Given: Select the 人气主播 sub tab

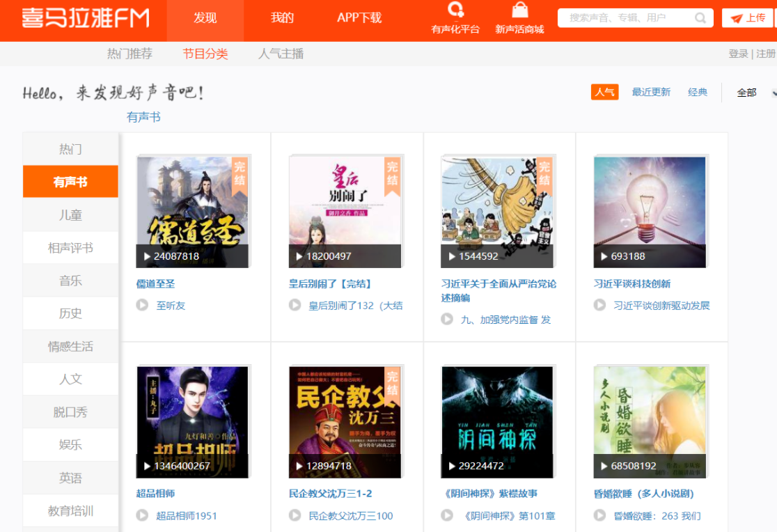Looking at the screenshot, I should pos(281,54).
